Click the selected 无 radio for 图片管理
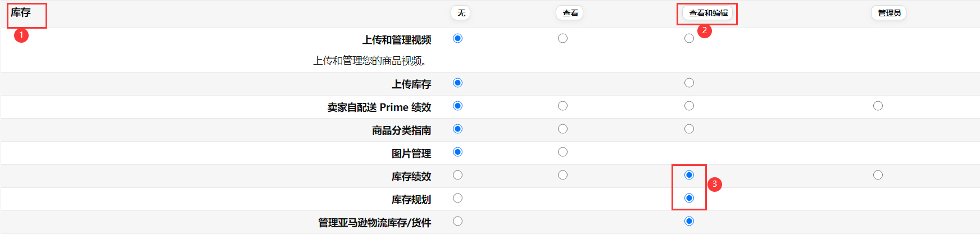Viewport: 980px width, 234px height. click(457, 152)
